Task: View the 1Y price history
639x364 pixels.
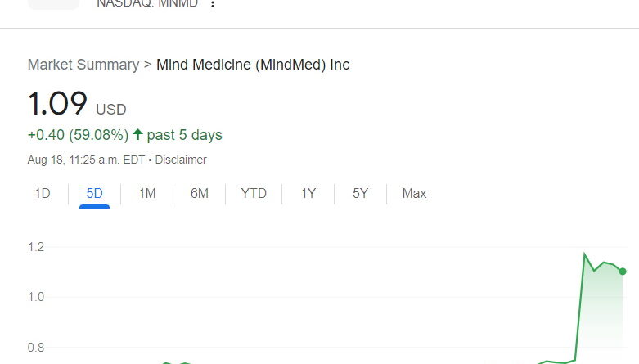Action: click(308, 194)
